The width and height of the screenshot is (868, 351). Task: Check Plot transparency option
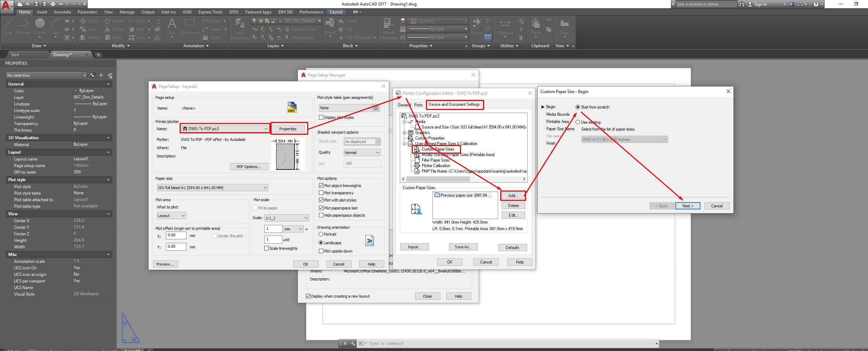pyautogui.click(x=321, y=193)
